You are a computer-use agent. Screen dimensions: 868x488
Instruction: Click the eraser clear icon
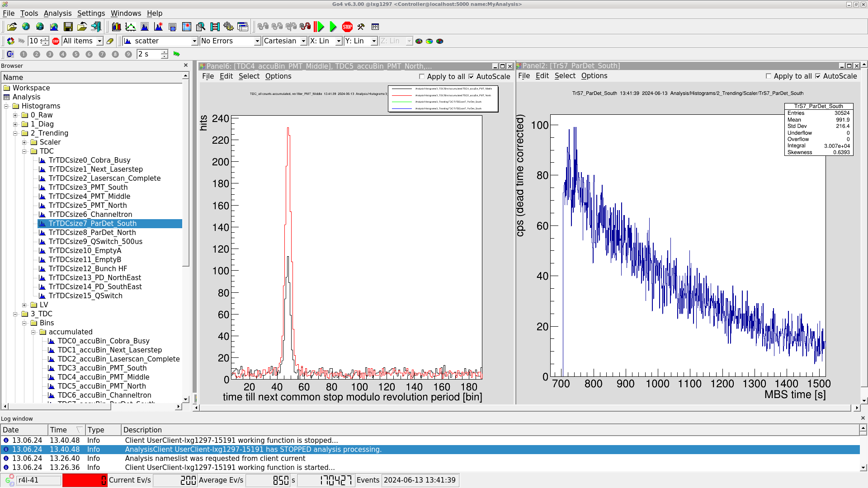110,41
